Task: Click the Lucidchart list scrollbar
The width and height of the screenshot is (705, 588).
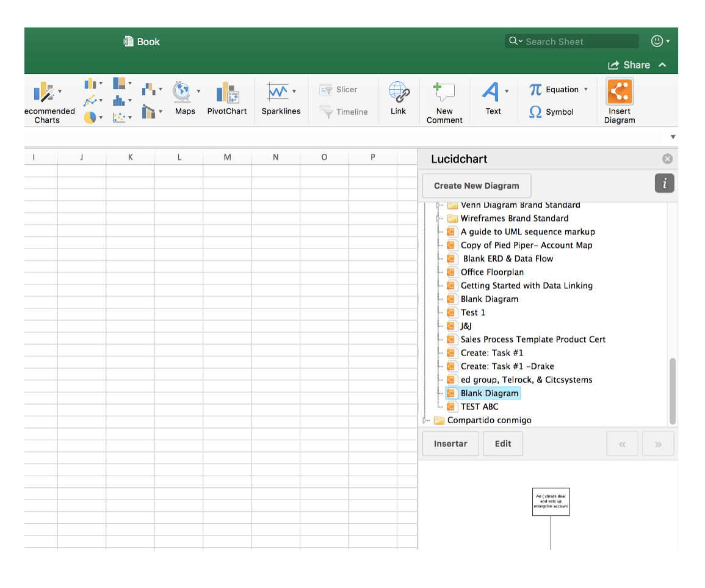Action: [x=673, y=391]
